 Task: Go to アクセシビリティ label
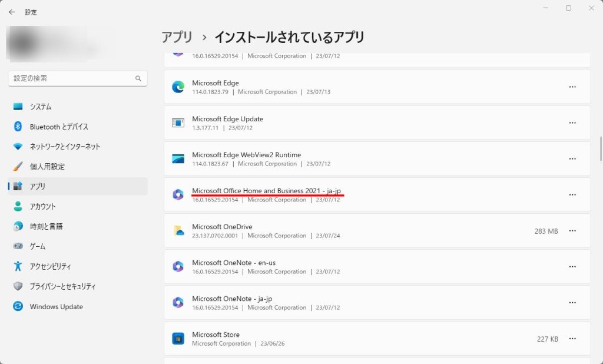(x=51, y=266)
